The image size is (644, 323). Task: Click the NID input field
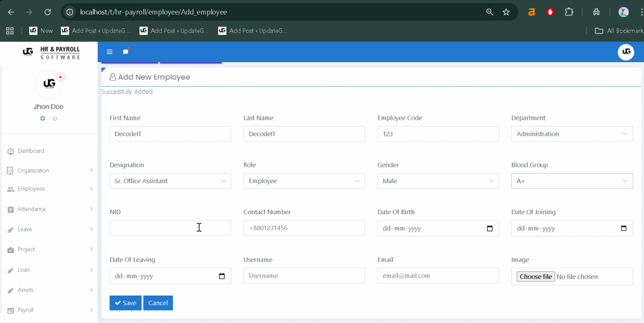(170, 228)
